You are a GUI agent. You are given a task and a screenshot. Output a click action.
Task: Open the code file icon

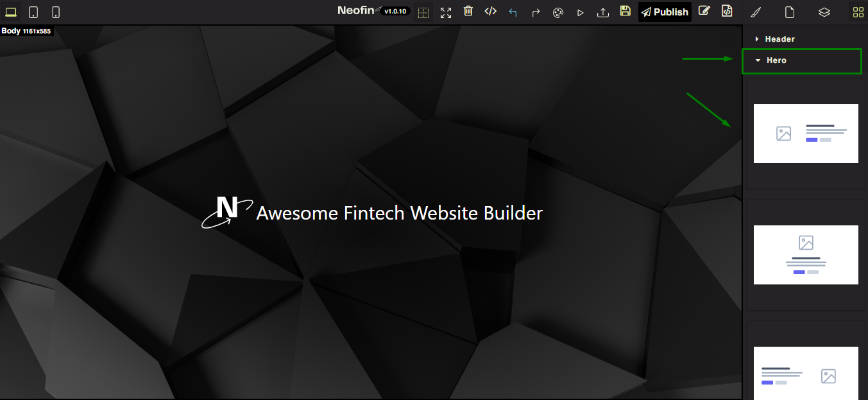click(727, 11)
